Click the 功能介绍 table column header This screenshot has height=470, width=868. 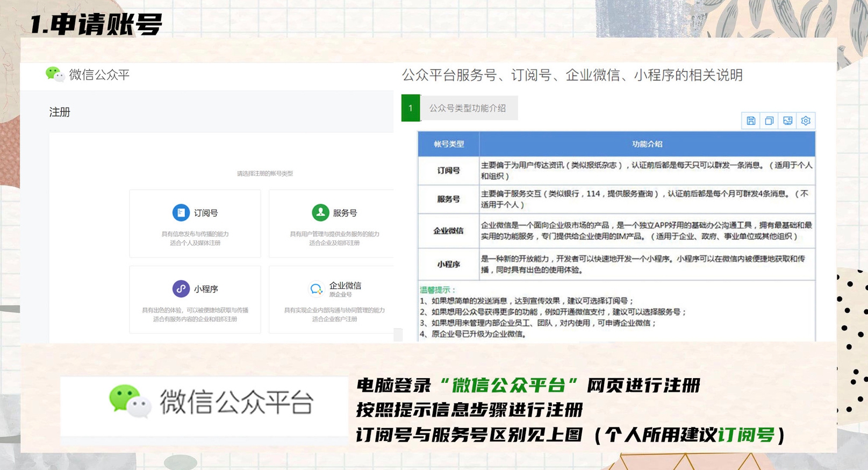click(647, 144)
